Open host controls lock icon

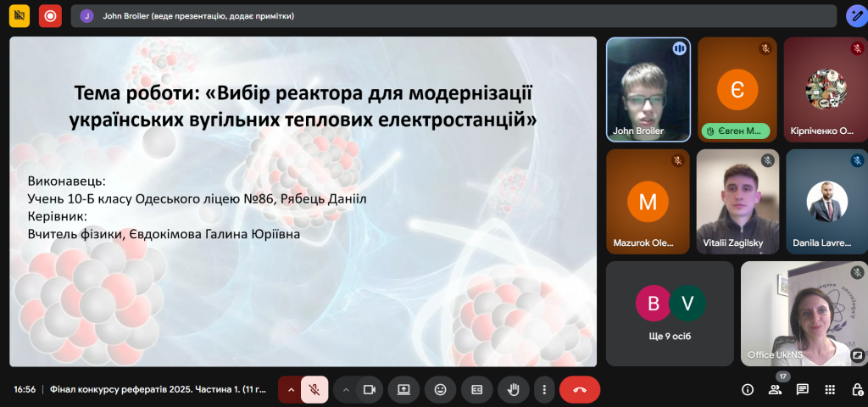coord(857,389)
